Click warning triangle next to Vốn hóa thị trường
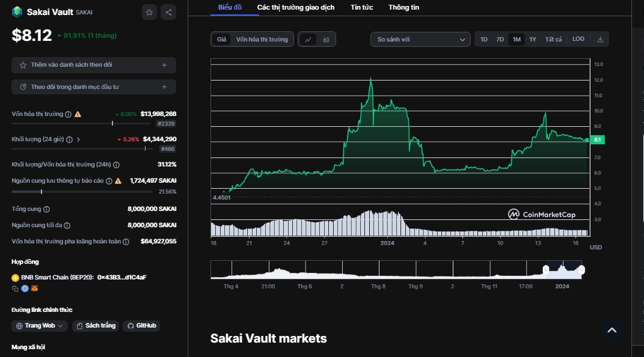 (x=78, y=114)
